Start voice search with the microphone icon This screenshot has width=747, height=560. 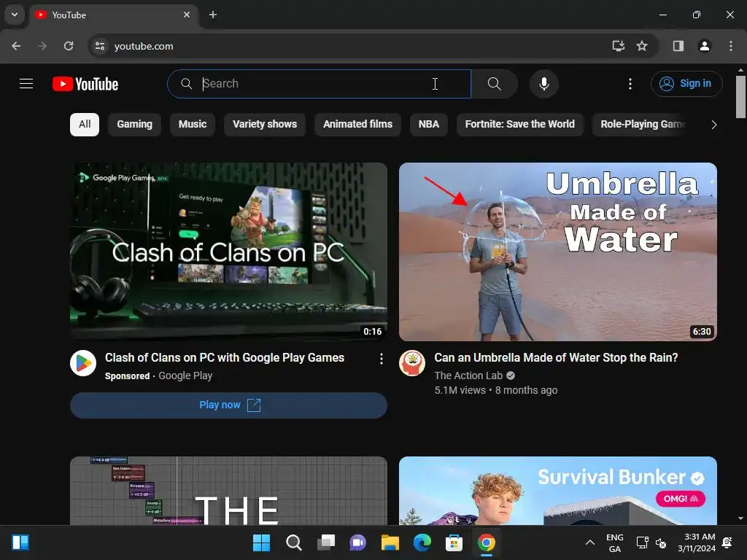tap(543, 84)
